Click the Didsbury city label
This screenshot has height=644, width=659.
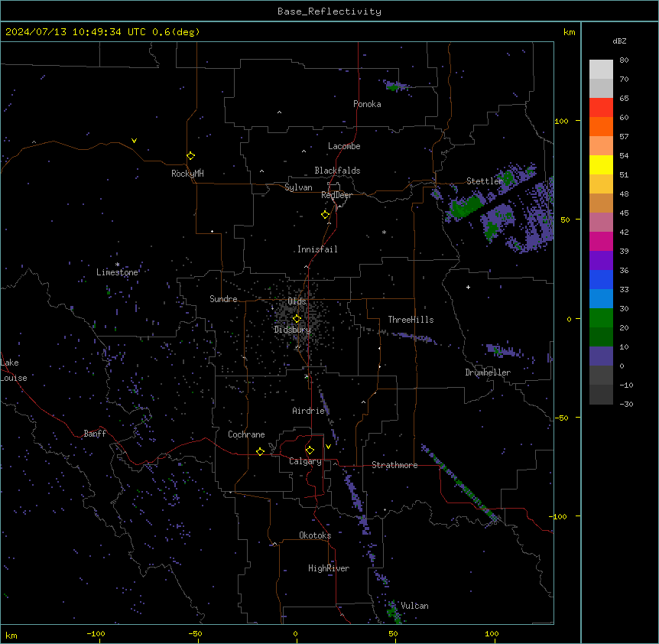[293, 330]
